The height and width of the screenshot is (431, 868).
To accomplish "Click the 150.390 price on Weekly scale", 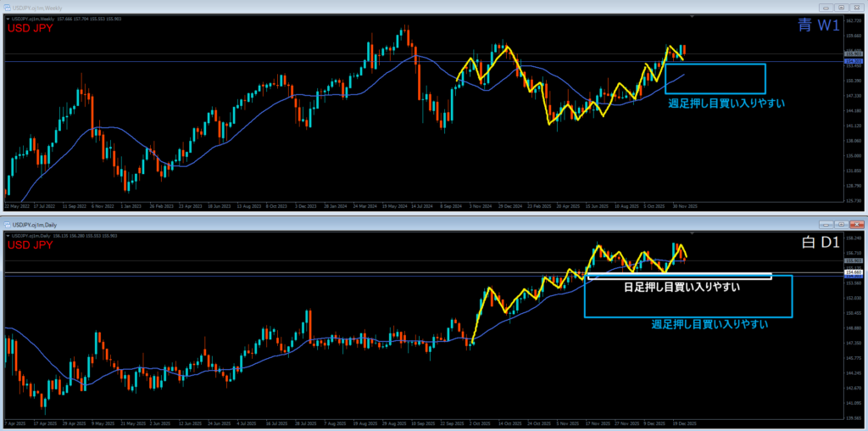I will [x=854, y=81].
